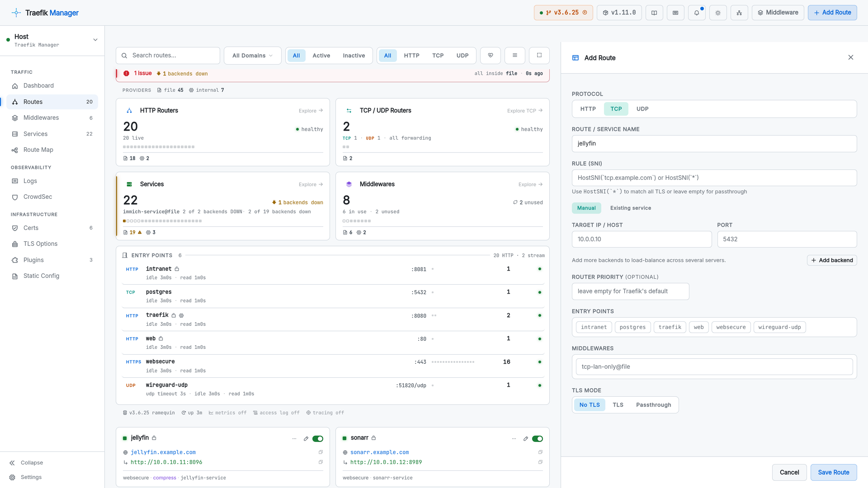
Task: Click the select-mode dashed square icon
Action: [539, 56]
